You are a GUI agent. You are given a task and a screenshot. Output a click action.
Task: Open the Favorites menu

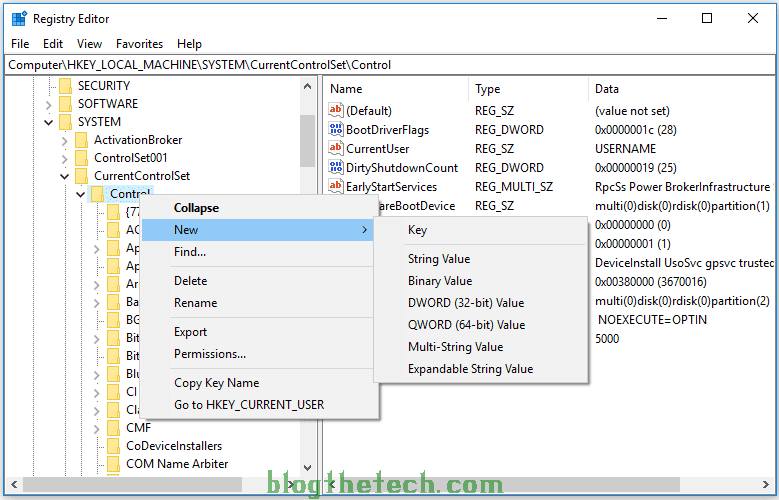pos(139,44)
